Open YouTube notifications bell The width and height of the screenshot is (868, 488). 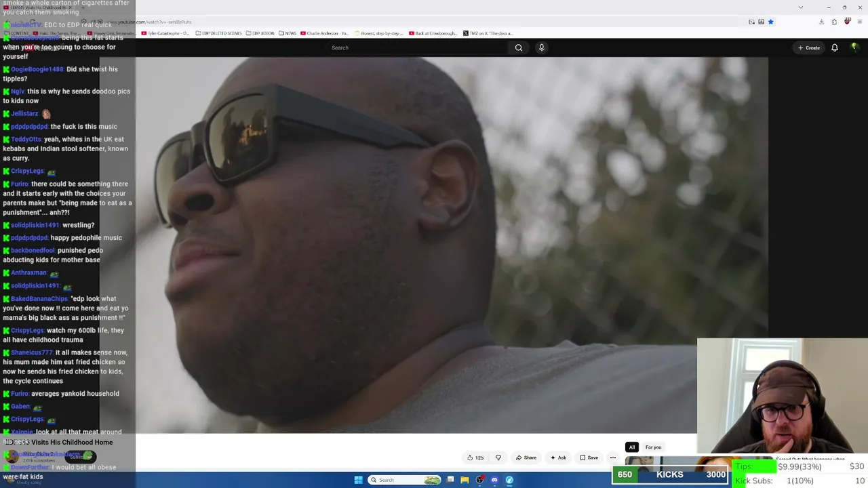[835, 47]
